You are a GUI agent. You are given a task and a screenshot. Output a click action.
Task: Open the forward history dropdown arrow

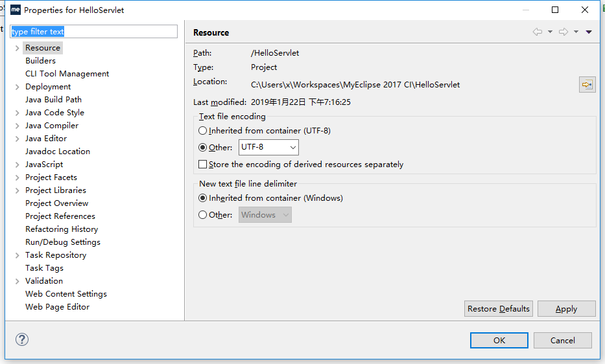(576, 32)
